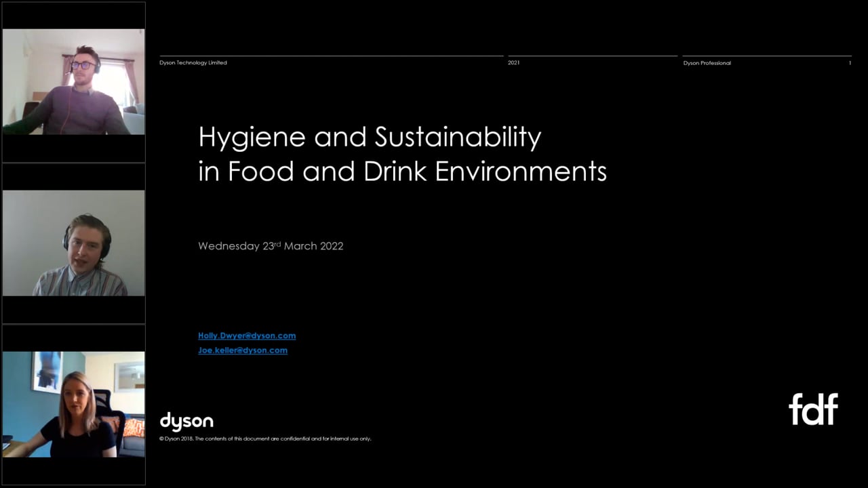Click the dyson logo on the slide
868x488 pixels.
click(x=186, y=422)
